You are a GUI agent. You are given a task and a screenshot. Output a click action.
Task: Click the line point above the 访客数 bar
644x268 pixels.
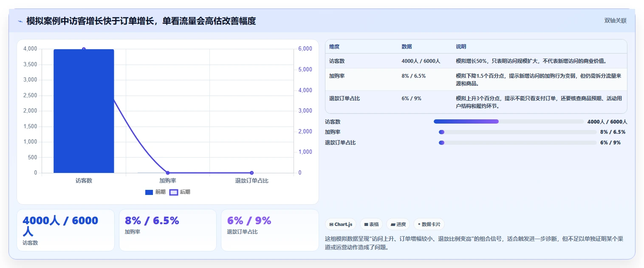(x=84, y=49)
